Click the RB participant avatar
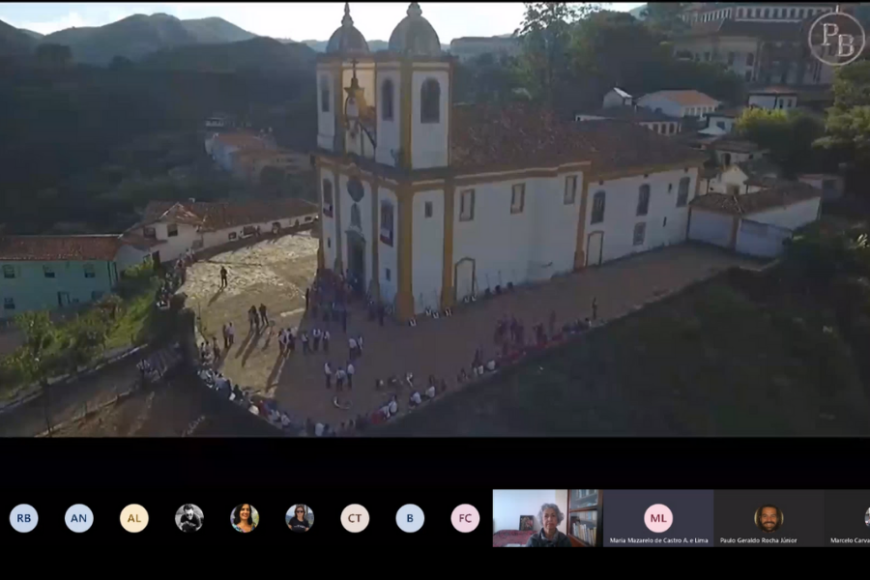This screenshot has height=580, width=870. (x=24, y=518)
